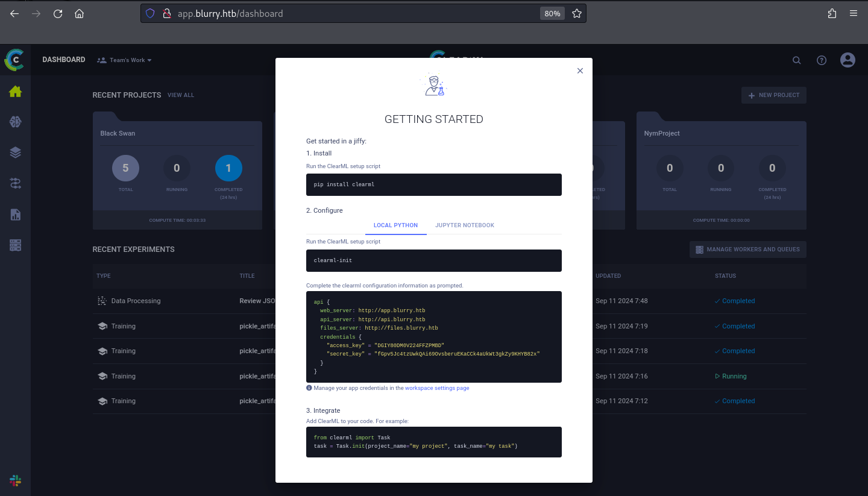Viewport: 868px width, 496px height.
Task: Open the workspace settings page link
Action: [437, 388]
